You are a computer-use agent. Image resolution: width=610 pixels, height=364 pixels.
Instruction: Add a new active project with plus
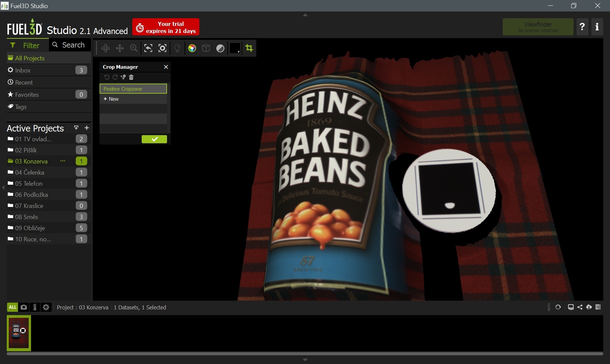click(x=87, y=128)
